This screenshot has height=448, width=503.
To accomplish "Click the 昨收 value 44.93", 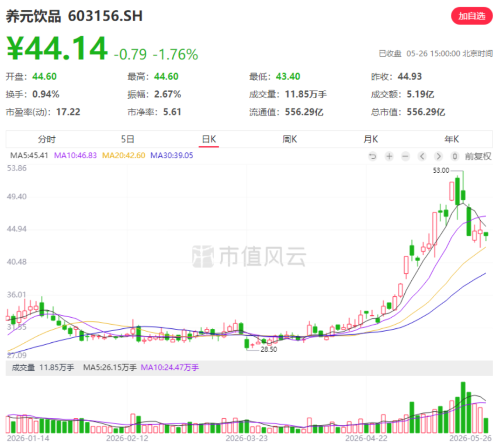I will (x=410, y=77).
